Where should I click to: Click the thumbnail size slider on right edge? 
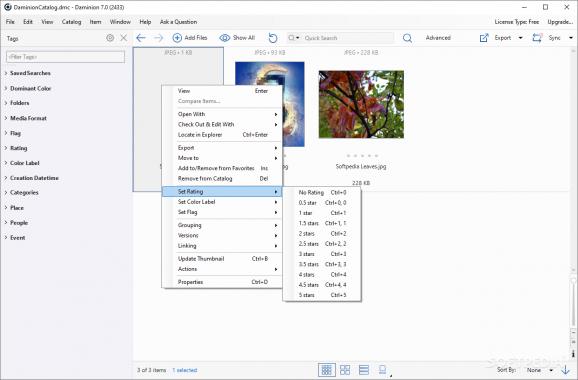pos(573,281)
